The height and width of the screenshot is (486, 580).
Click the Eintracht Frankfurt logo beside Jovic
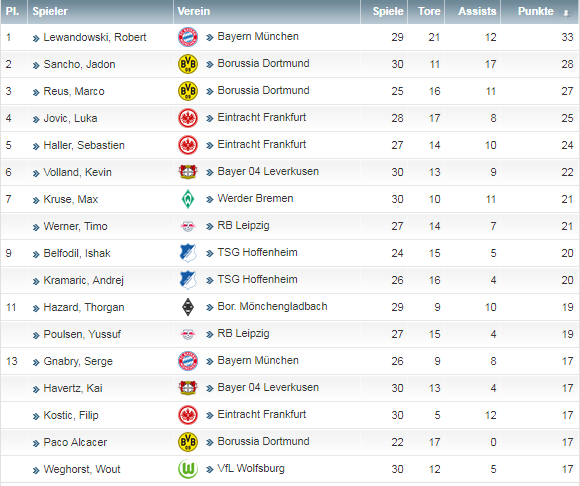point(188,118)
